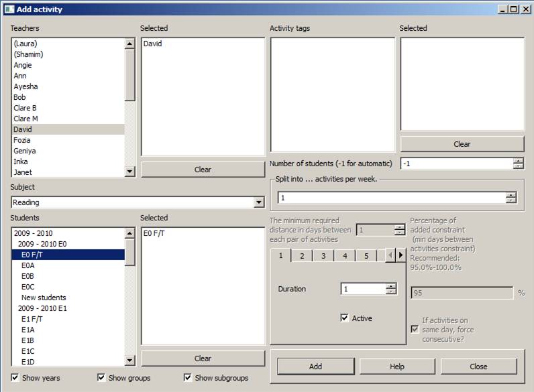Open the Help button
The width and height of the screenshot is (534, 392).
[x=397, y=367]
